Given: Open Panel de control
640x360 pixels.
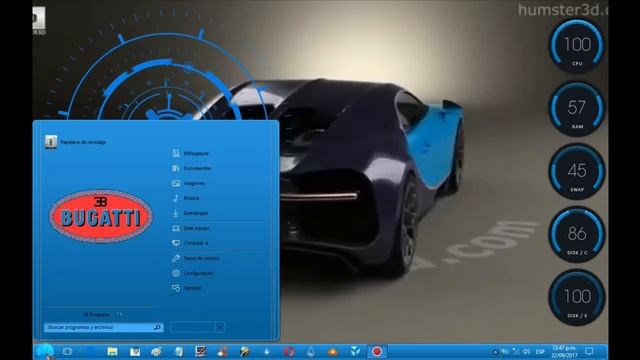Looking at the screenshot, I should tap(196, 258).
